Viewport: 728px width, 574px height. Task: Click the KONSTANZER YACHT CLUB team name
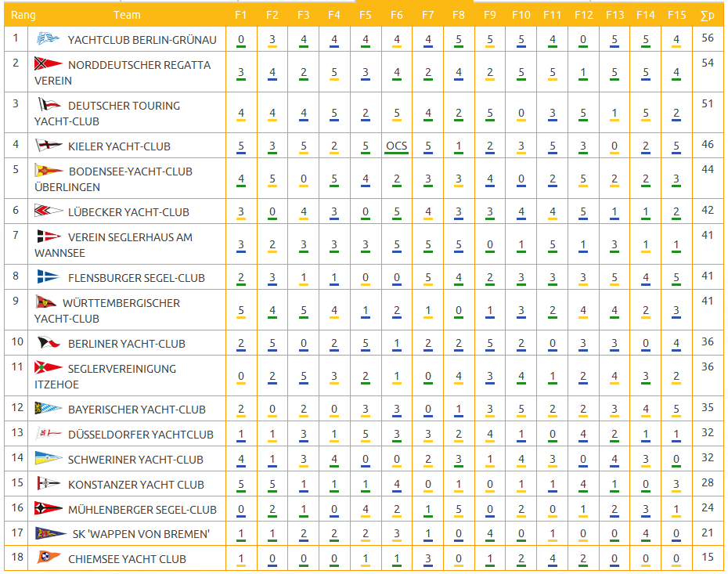[136, 485]
